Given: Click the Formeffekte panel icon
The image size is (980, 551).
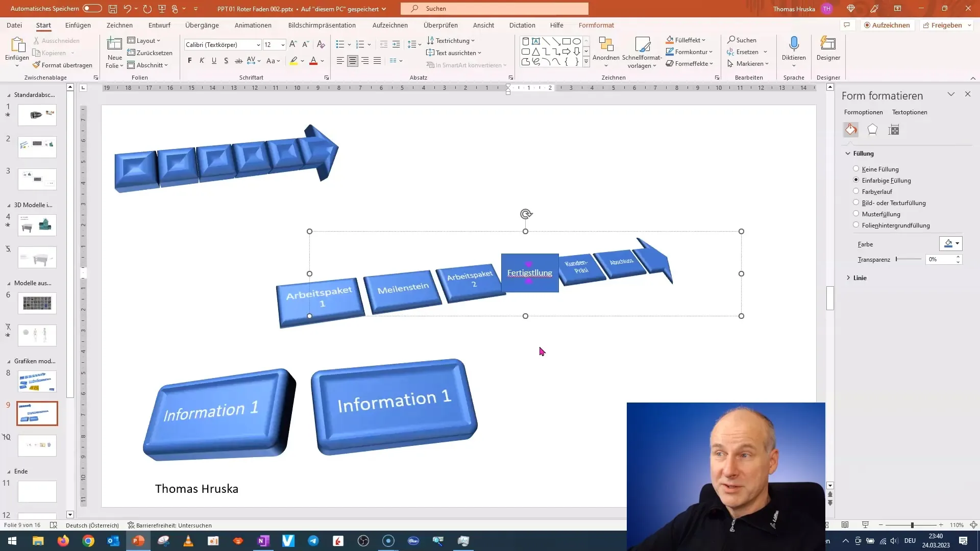Looking at the screenshot, I should 873,129.
